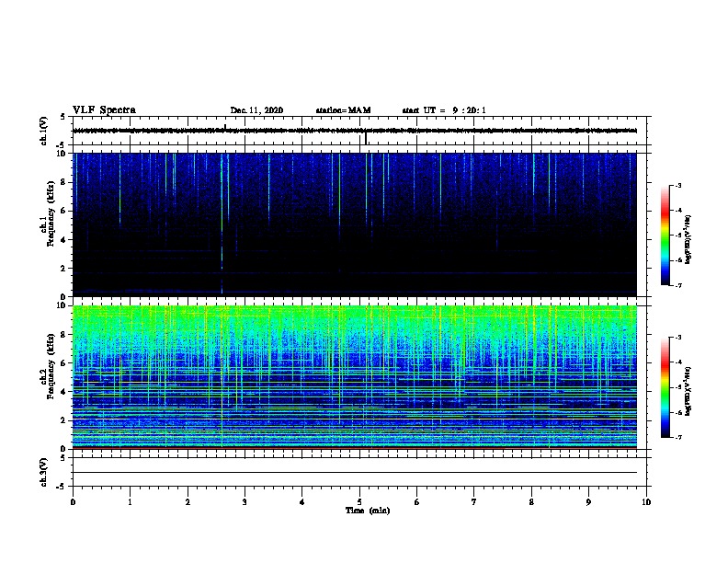Click the "Time (min)" axis title

pyautogui.click(x=368, y=511)
